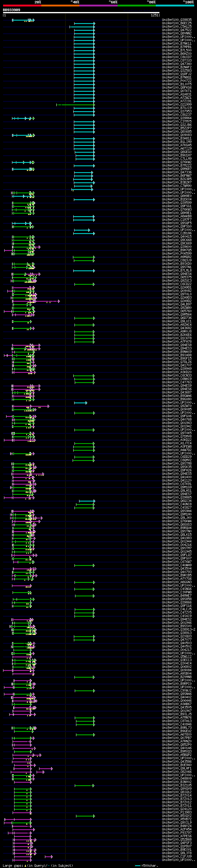The height and width of the screenshot is (868, 197).
Task: Click the UniRef100_O04216 label
Action: [x=177, y=545]
